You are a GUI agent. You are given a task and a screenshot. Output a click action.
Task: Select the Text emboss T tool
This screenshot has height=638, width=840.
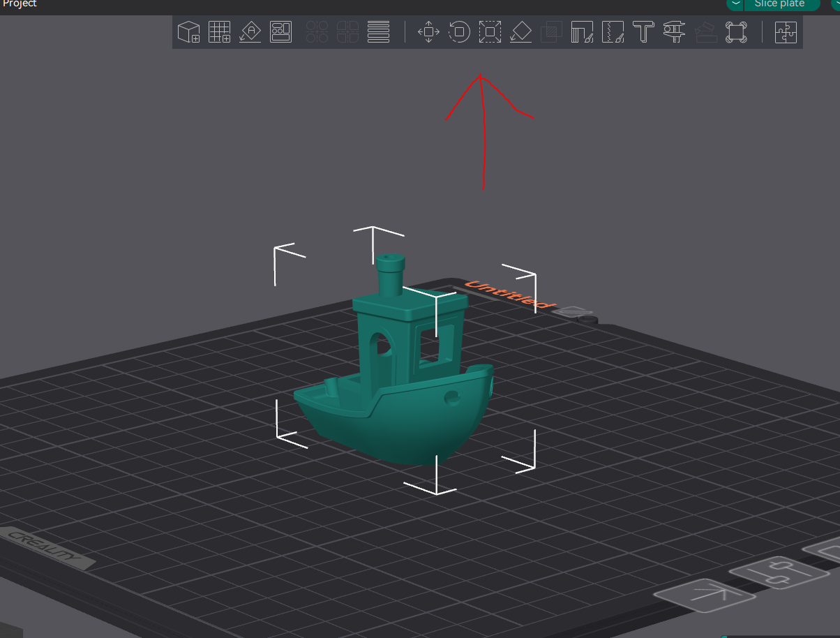(643, 32)
